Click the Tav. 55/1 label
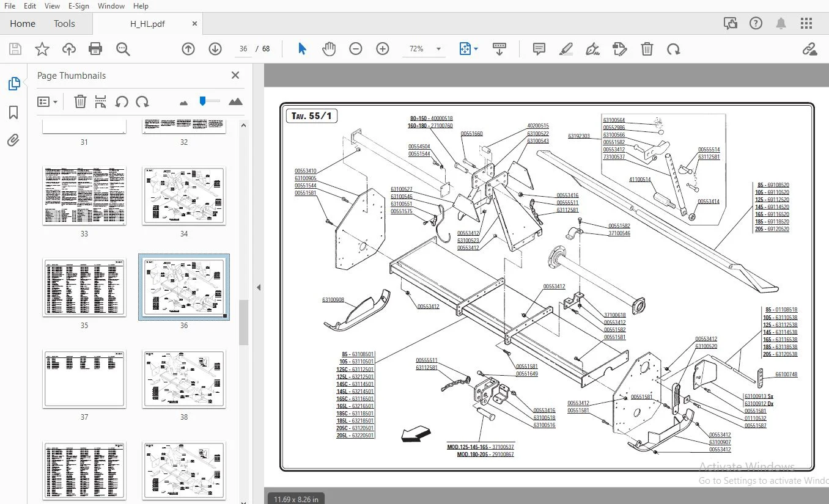 click(311, 115)
